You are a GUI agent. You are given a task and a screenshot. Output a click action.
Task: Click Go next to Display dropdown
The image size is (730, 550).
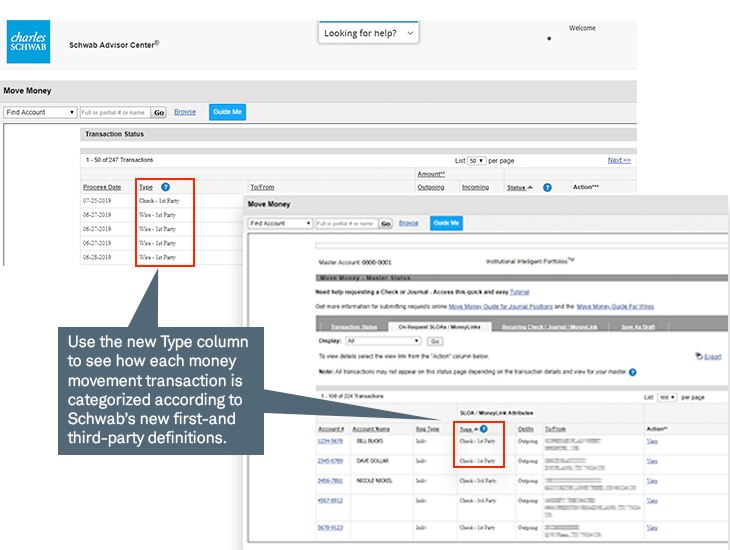435,341
